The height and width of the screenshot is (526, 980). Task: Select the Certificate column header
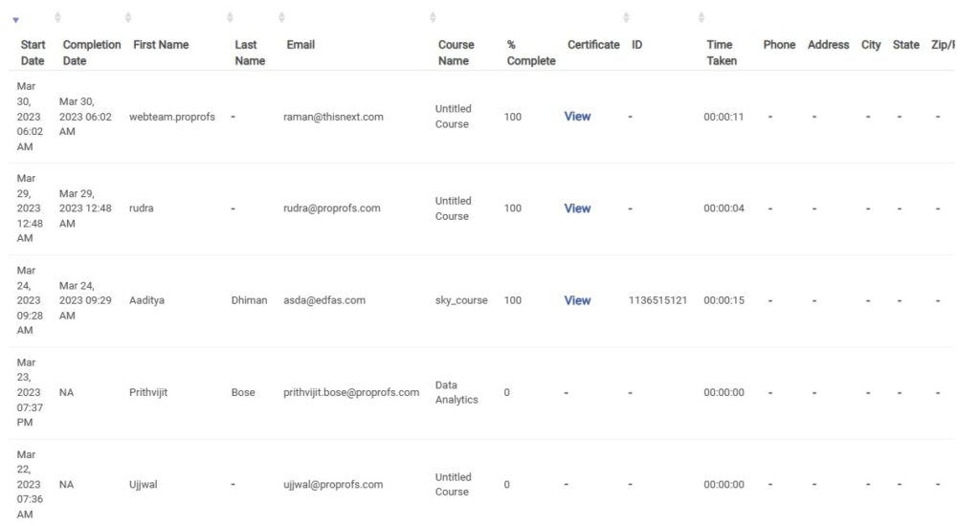[593, 44]
